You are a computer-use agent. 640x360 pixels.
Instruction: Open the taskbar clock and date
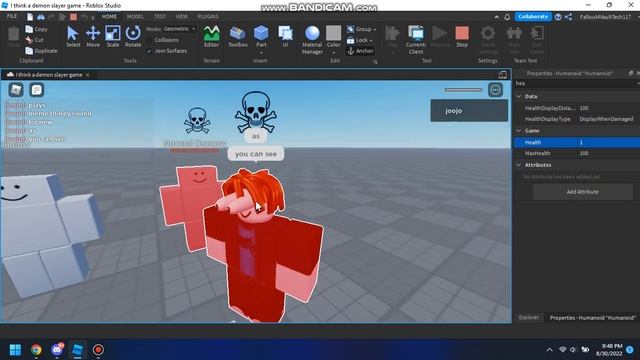point(609,350)
